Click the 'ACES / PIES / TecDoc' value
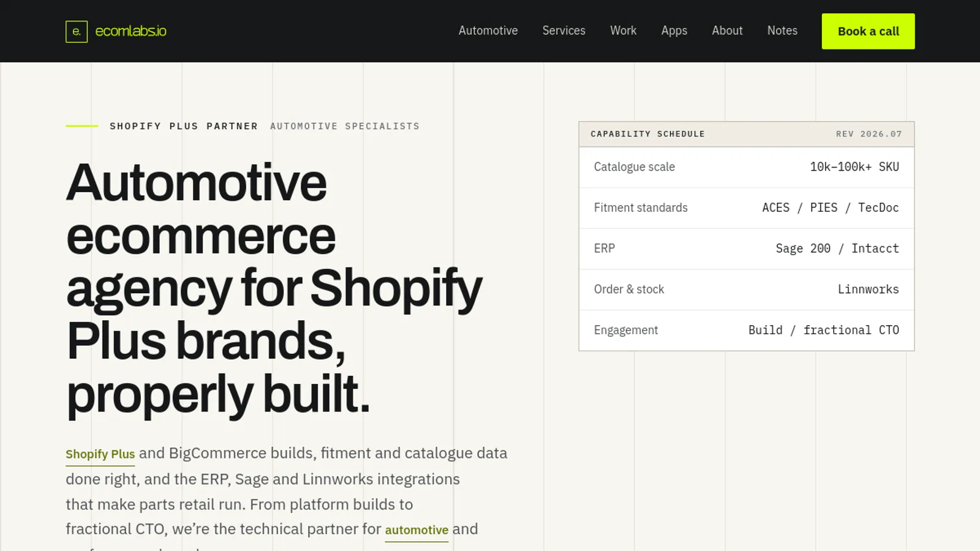 [831, 208]
